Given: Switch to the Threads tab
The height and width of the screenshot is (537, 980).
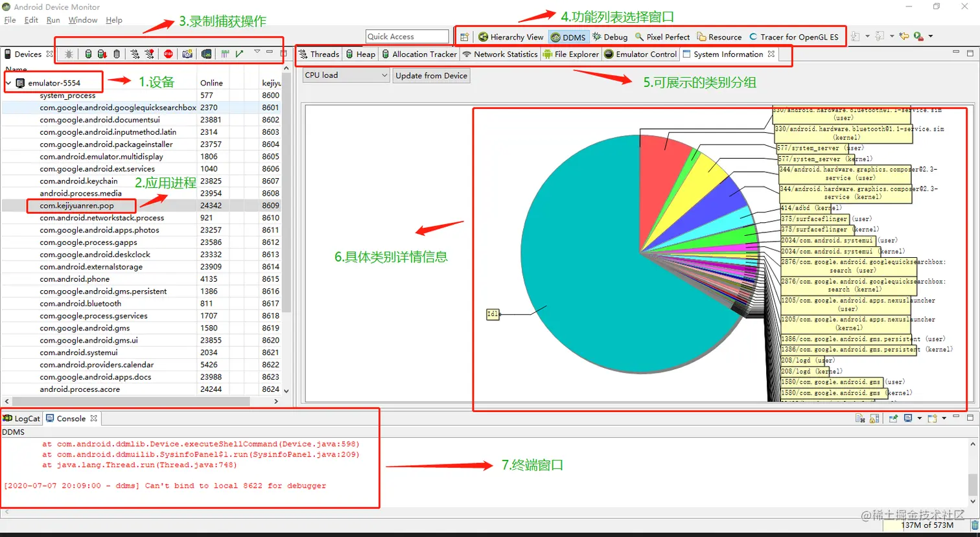Looking at the screenshot, I should [x=319, y=54].
